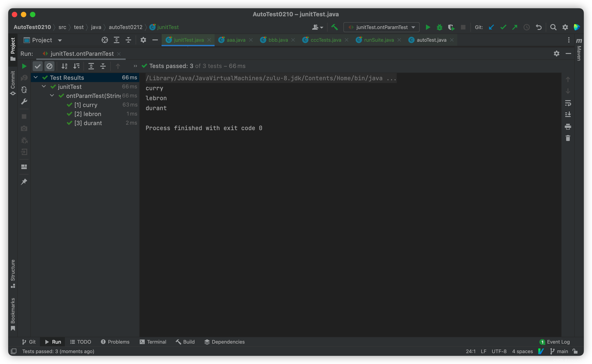Click autoTest0212 breadcrumb
Viewport: 592px width, 364px height.
click(x=125, y=27)
